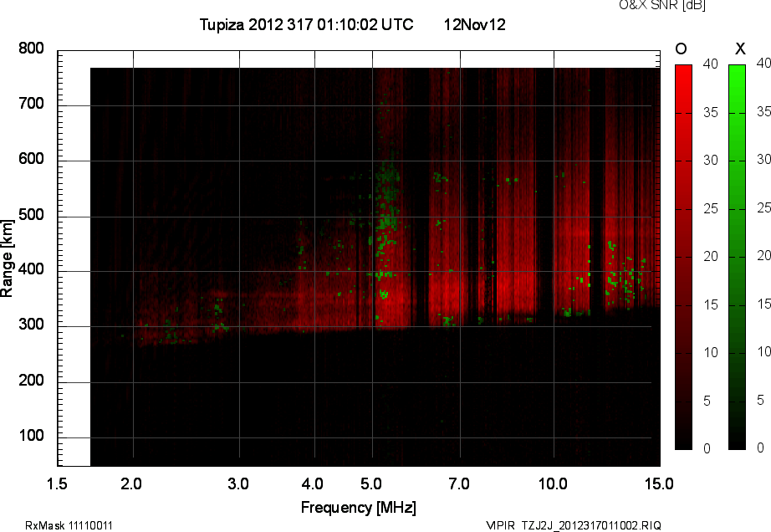
Task: Click the red O-mode SNR color bar
Action: (683, 257)
